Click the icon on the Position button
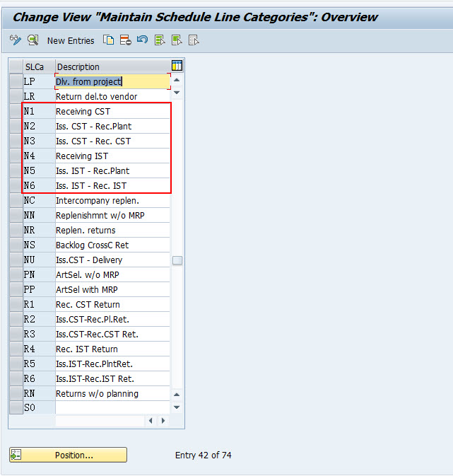The width and height of the screenshot is (453, 476). pos(16,455)
